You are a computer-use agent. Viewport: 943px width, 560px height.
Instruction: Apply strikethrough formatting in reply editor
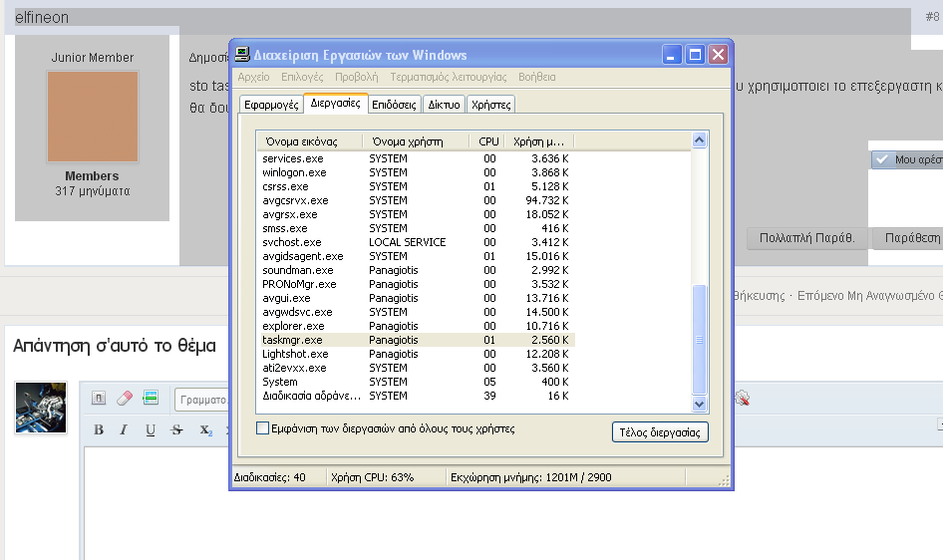point(176,429)
